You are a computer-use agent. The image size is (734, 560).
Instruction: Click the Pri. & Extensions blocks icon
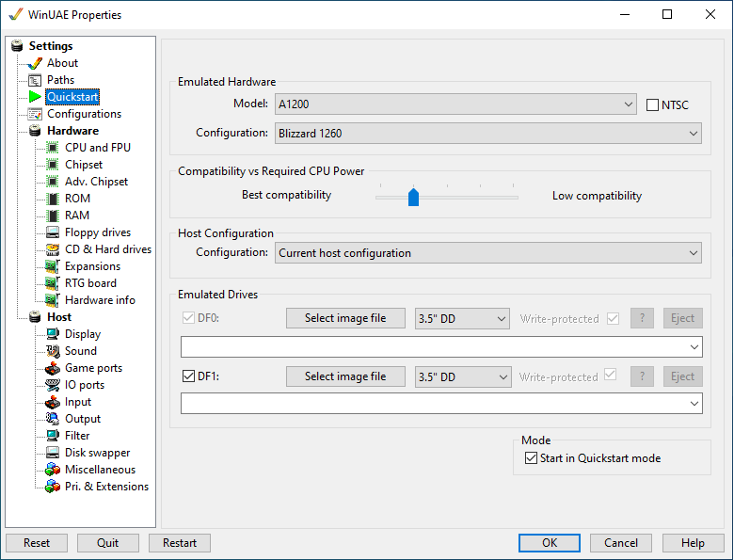pos(53,487)
